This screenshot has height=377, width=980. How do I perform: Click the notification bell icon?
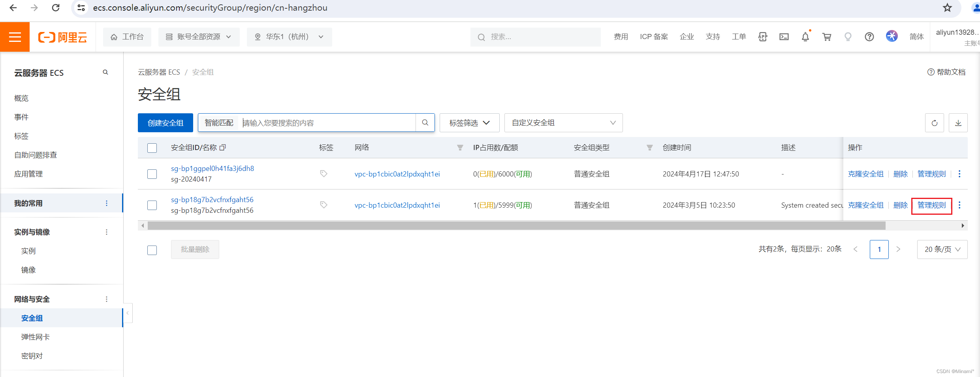(x=805, y=37)
